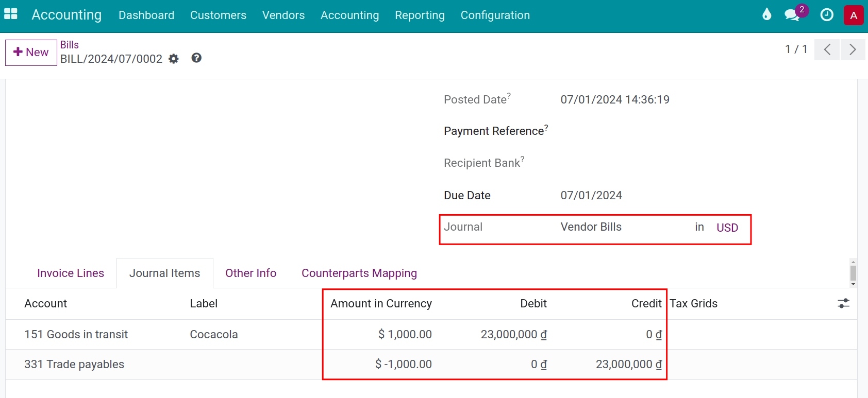Click the New button
The height and width of the screenshot is (398, 868).
click(x=31, y=53)
